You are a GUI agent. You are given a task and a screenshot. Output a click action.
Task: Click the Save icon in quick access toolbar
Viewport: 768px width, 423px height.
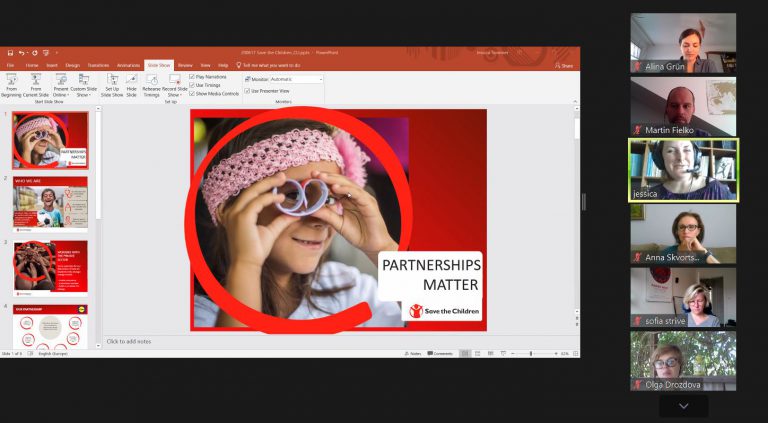coord(9,53)
